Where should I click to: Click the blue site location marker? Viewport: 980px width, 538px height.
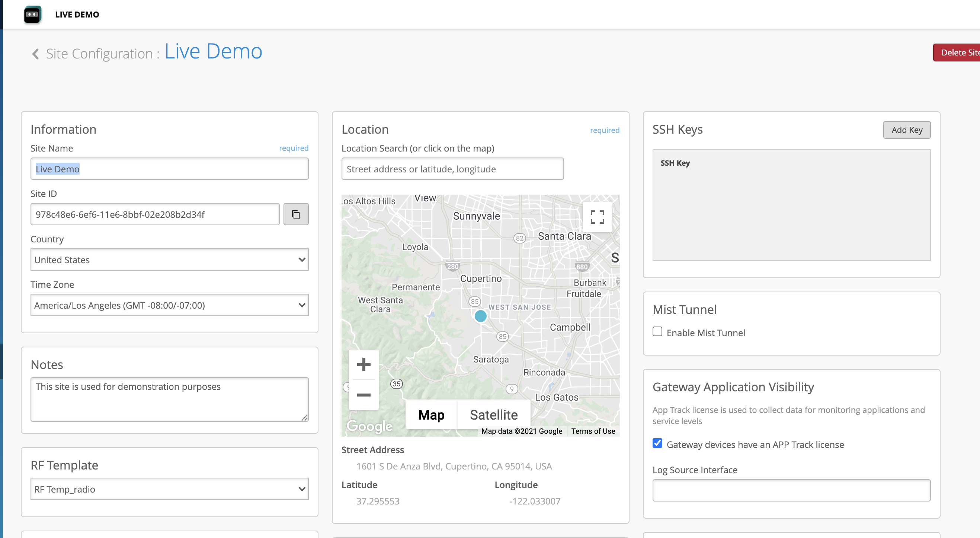[480, 316]
